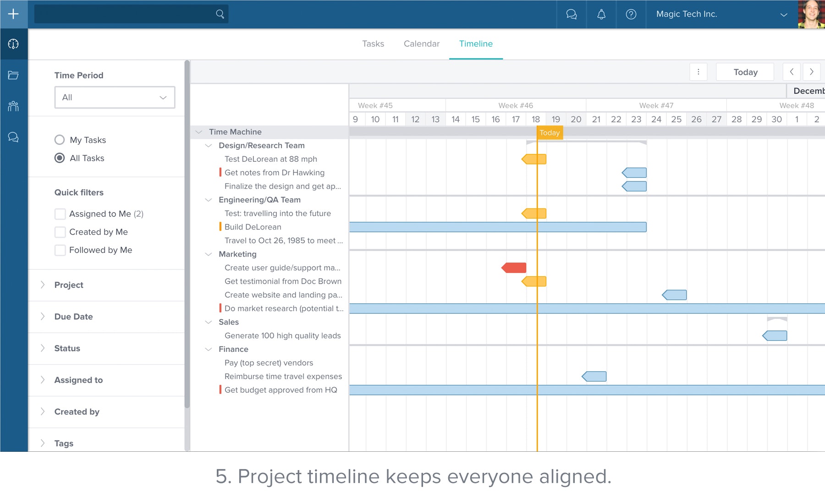Viewport: 825px width, 504px height.
Task: Collapse the Marketing group
Action: point(209,254)
